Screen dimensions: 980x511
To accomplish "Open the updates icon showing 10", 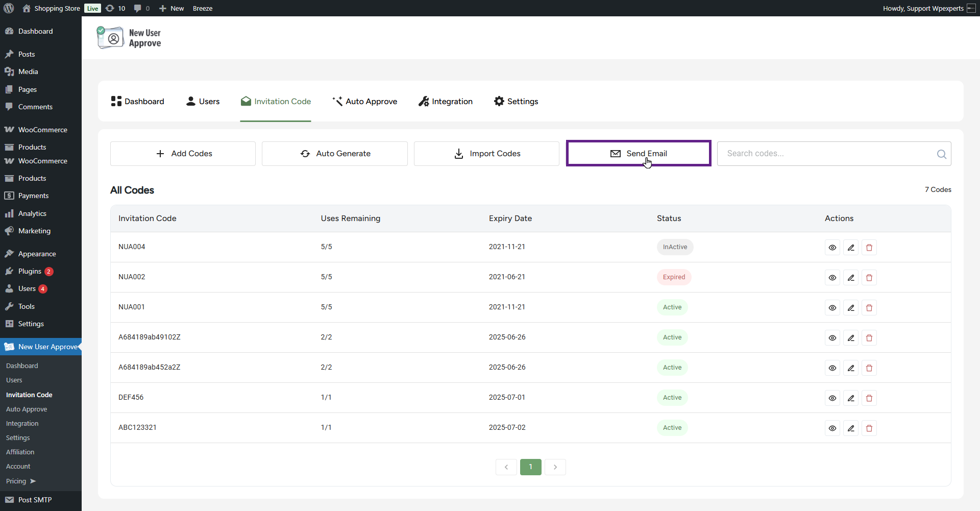I will (x=115, y=8).
